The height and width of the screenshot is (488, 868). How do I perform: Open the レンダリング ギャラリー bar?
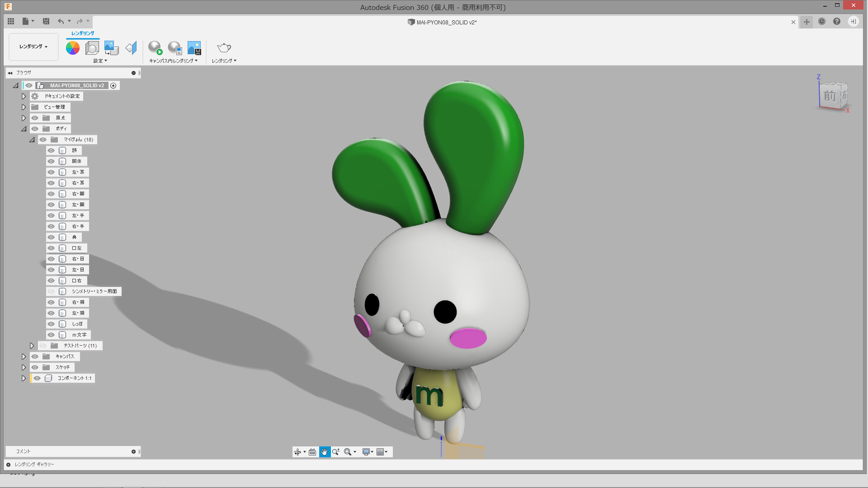(34, 465)
